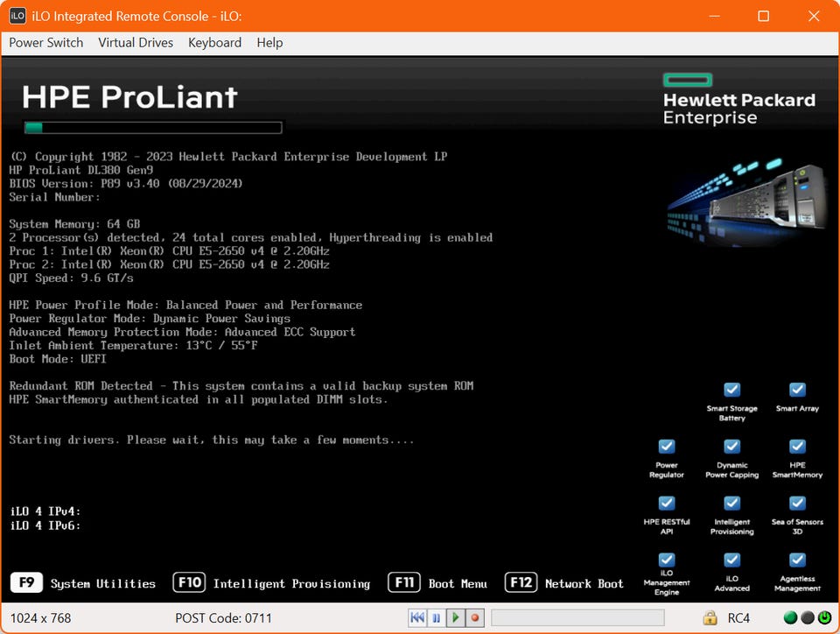Click the HPE ProLiant heading
840x634 pixels.
[x=129, y=97]
